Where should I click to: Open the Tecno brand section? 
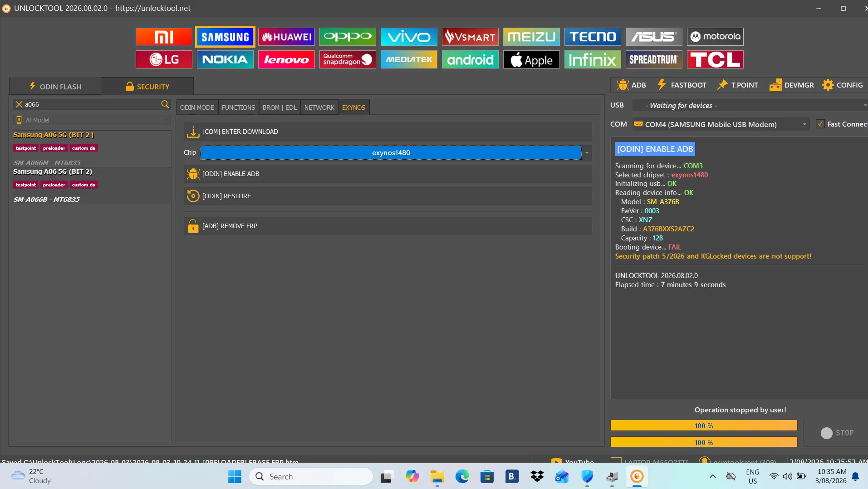(x=593, y=37)
